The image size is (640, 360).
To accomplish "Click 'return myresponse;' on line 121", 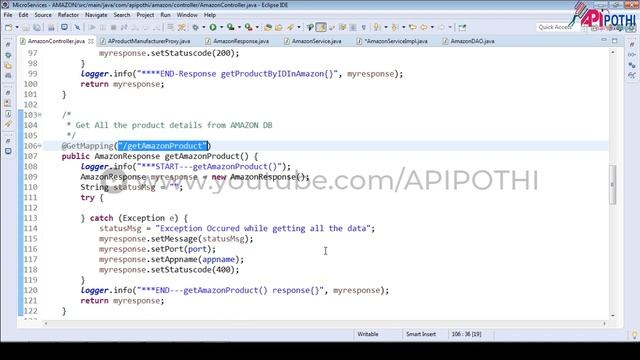I will pos(122,301).
